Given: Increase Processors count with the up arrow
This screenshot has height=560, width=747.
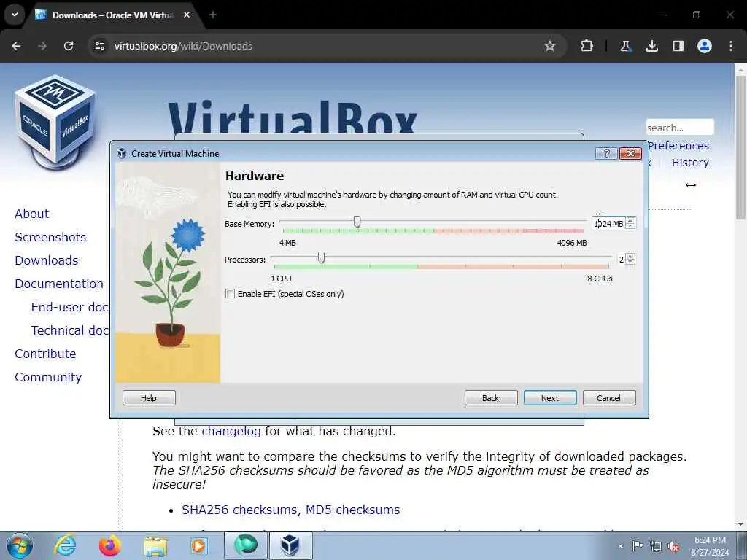Looking at the screenshot, I should pyautogui.click(x=630, y=256).
